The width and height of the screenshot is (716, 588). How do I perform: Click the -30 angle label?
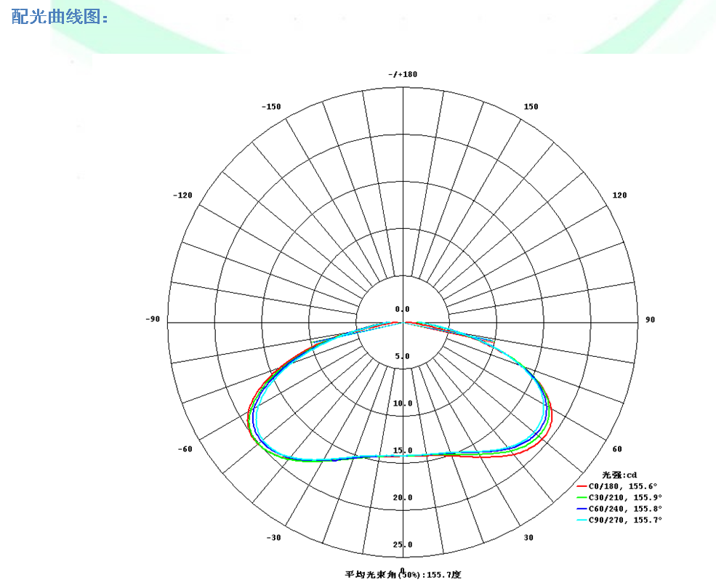[273, 538]
